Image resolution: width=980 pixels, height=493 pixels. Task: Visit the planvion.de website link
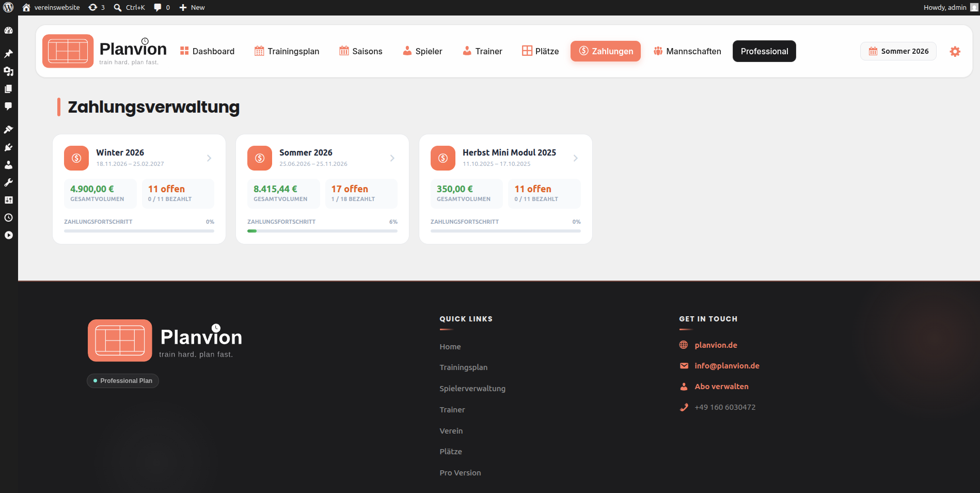[x=716, y=345]
